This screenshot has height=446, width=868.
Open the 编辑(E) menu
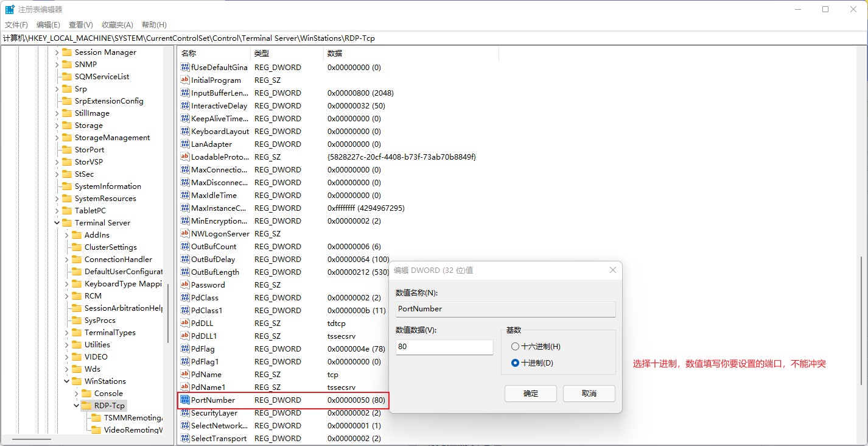[48, 25]
